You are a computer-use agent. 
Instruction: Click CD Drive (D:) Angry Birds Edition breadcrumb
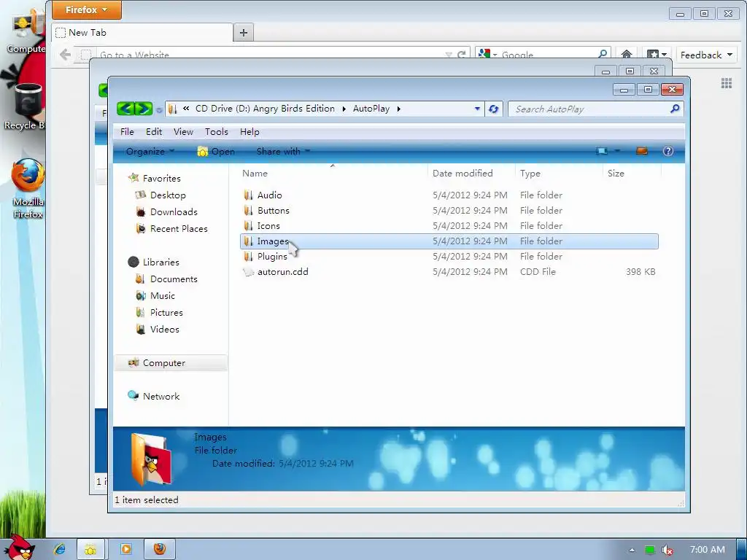(265, 109)
